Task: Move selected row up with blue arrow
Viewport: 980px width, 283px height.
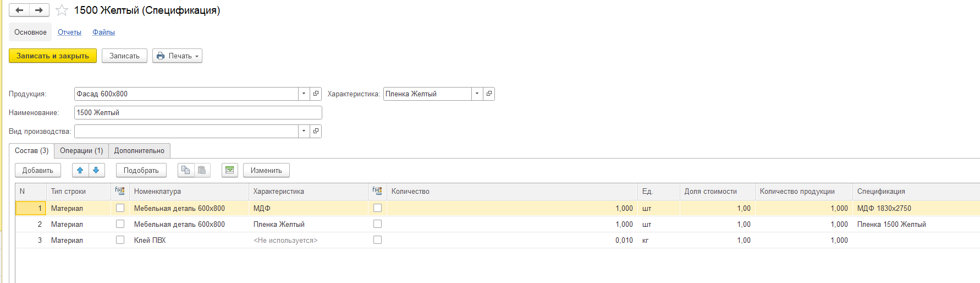Action: [80, 170]
